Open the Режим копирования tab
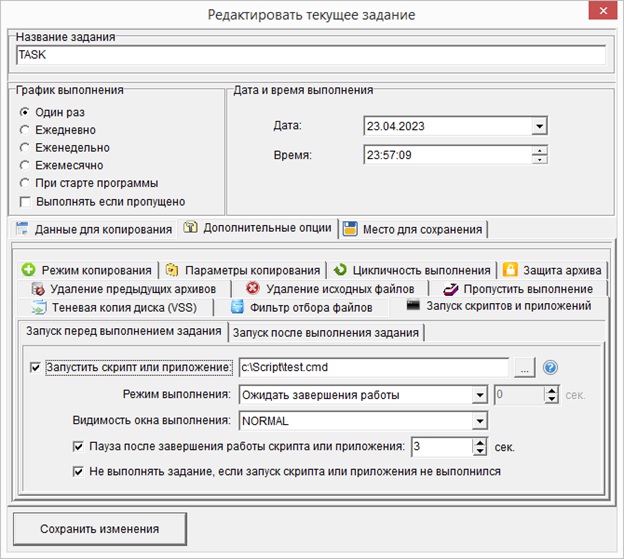Screen dimensions: 624x559 87,270
